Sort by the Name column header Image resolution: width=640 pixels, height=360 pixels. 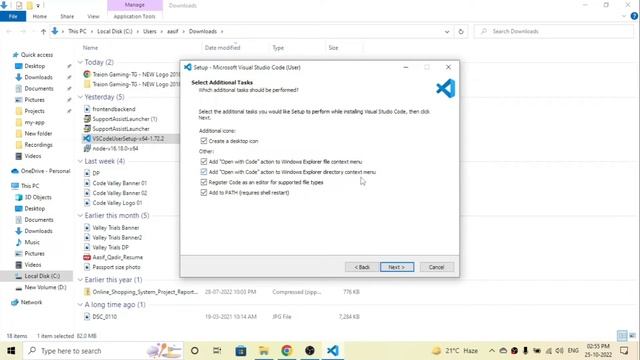[90, 48]
